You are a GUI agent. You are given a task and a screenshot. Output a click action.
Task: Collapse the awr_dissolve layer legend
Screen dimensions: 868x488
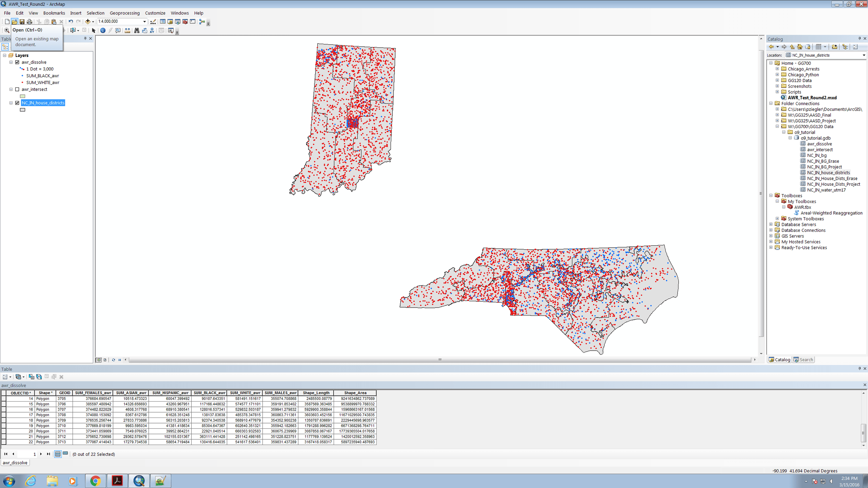(x=11, y=62)
